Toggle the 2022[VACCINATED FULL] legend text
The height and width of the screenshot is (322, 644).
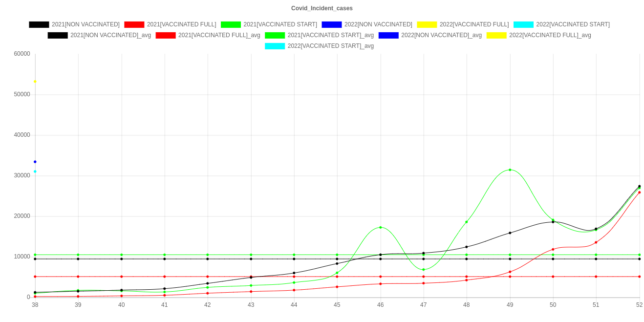473,24
